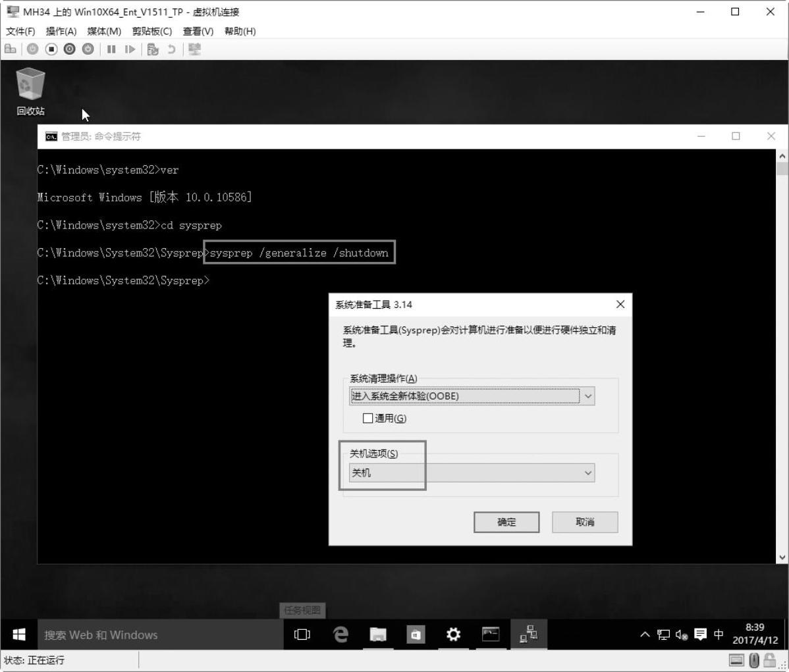Click the Shut Down VM toolbar icon

tap(69, 49)
